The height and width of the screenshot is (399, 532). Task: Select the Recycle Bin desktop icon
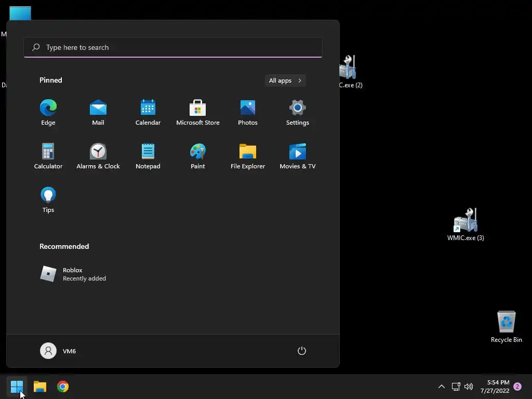(x=506, y=327)
